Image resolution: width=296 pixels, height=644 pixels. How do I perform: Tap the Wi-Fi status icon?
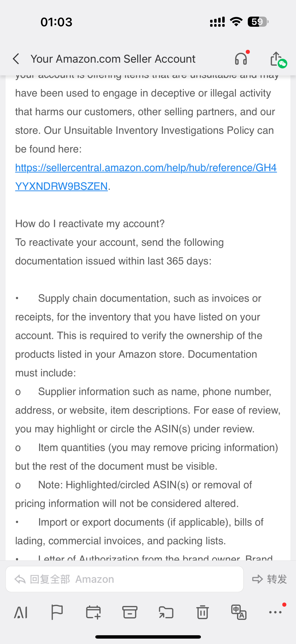pyautogui.click(x=236, y=22)
